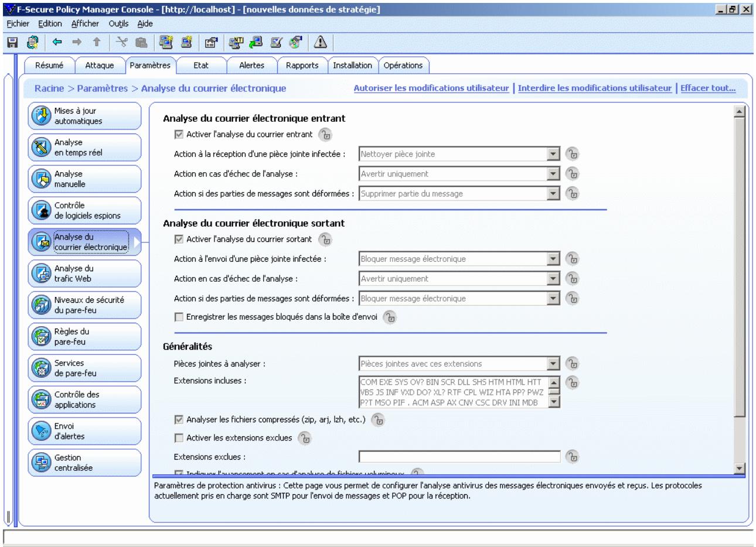Image resolution: width=756 pixels, height=547 pixels.
Task: Open Contrôle des applications sidebar page
Action: [85, 400]
